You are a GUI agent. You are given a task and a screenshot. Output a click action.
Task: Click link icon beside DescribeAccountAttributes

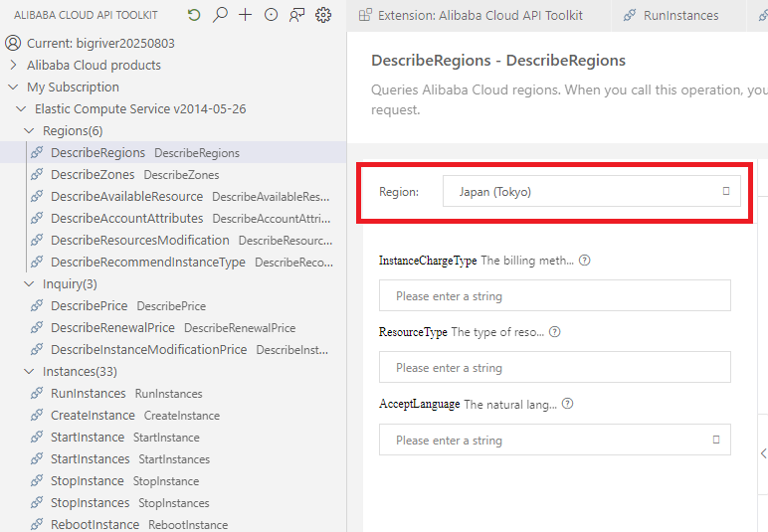tap(37, 219)
